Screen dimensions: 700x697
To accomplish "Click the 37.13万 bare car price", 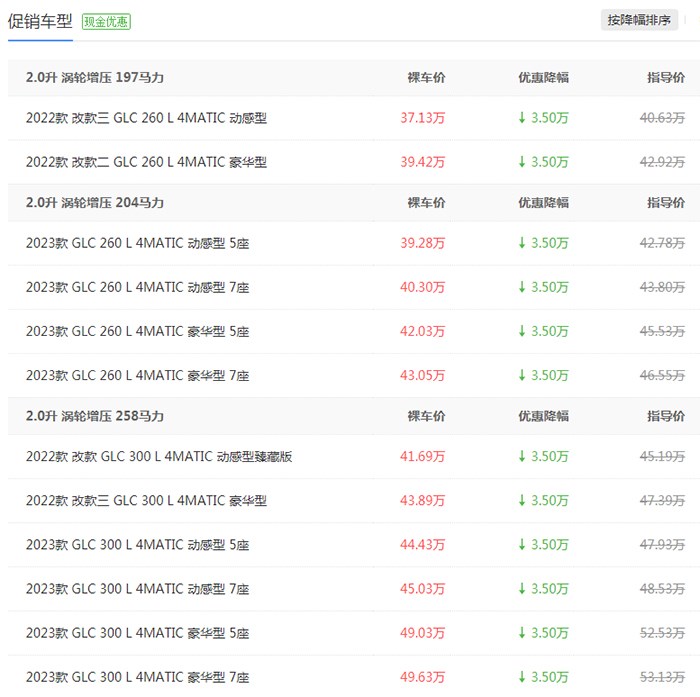I will (x=422, y=118).
